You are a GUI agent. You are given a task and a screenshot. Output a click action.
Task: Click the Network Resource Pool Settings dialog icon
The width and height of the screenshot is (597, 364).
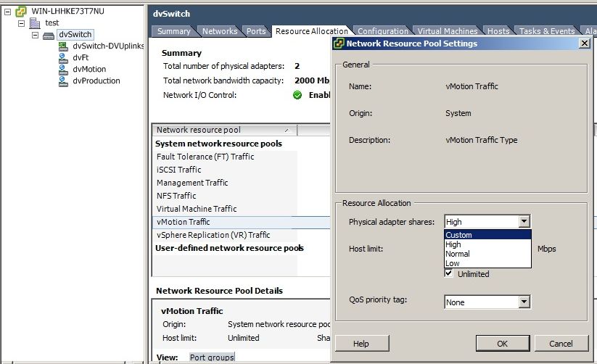[x=339, y=44]
